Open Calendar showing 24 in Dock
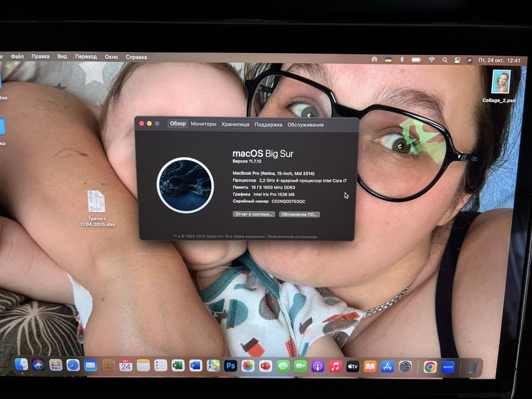Screen dimensions: 532x399 coord(125,366)
